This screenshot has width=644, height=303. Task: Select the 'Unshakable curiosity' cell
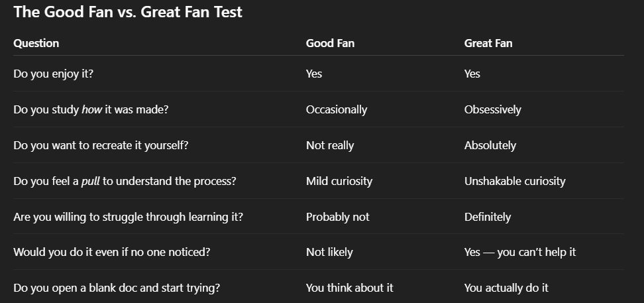tap(515, 181)
